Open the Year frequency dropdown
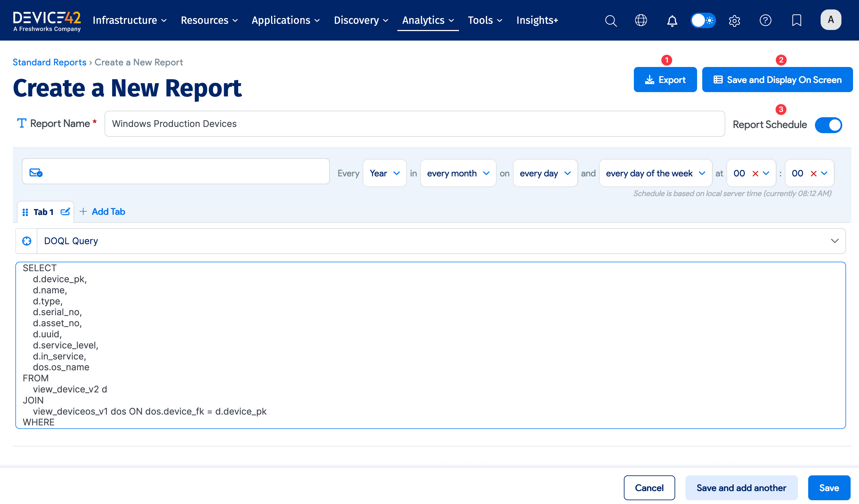This screenshot has width=859, height=504. 384,173
